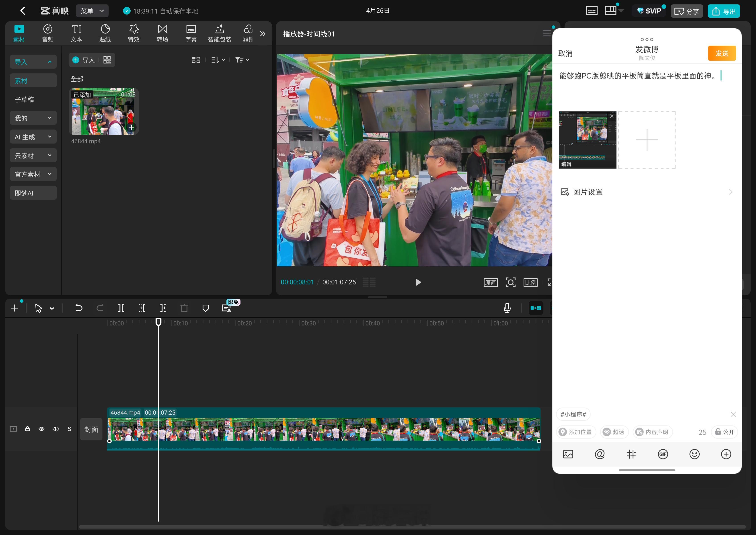Click the marker shield icon in toolbar
The width and height of the screenshot is (756, 535).
coord(205,308)
